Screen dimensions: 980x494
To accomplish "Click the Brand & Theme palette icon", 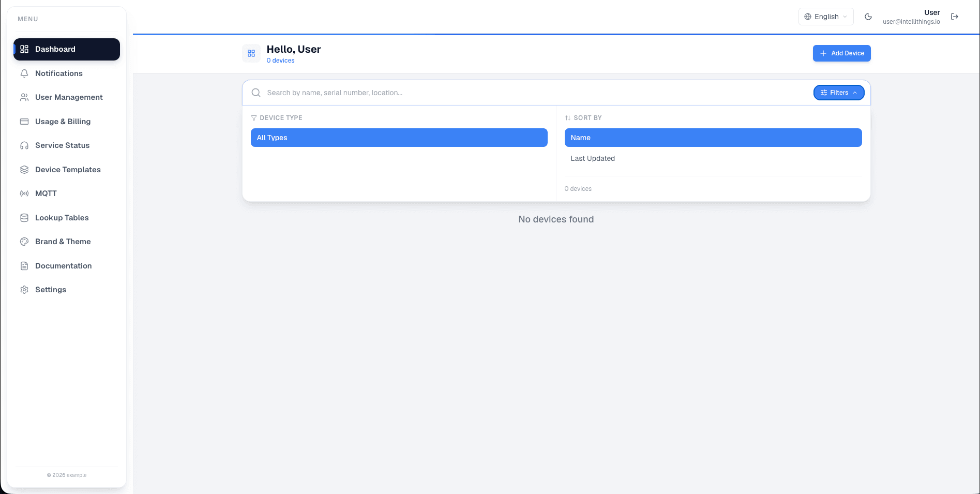I will tap(24, 242).
